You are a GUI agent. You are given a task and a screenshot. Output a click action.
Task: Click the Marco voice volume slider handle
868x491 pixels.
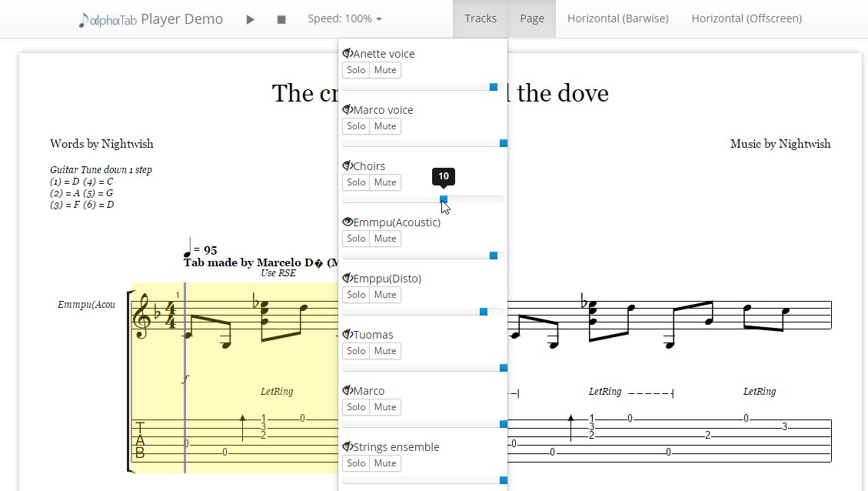504,143
